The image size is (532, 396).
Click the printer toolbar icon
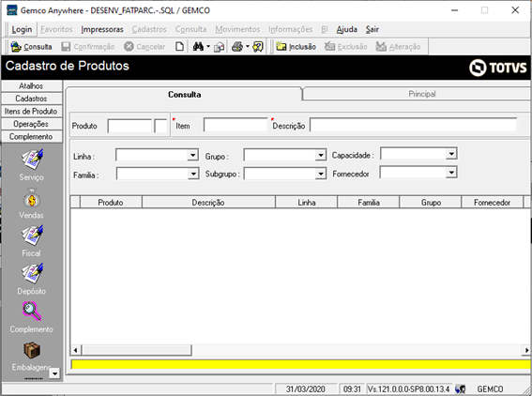[237, 47]
